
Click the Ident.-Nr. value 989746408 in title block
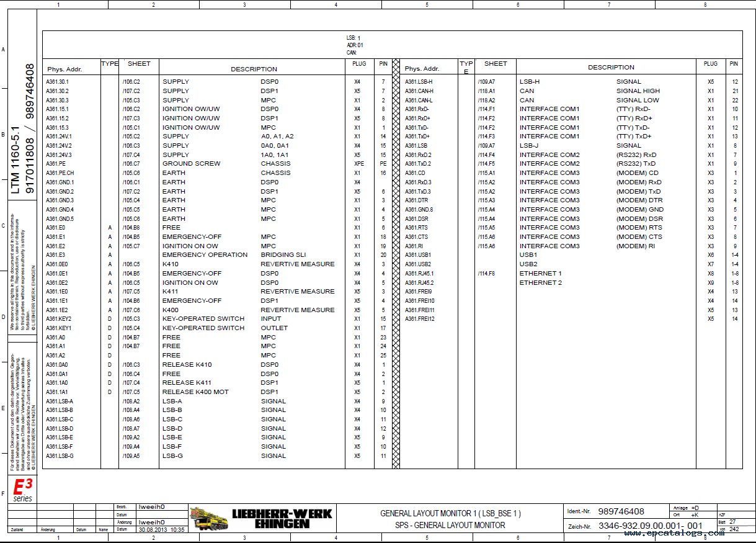621,512
